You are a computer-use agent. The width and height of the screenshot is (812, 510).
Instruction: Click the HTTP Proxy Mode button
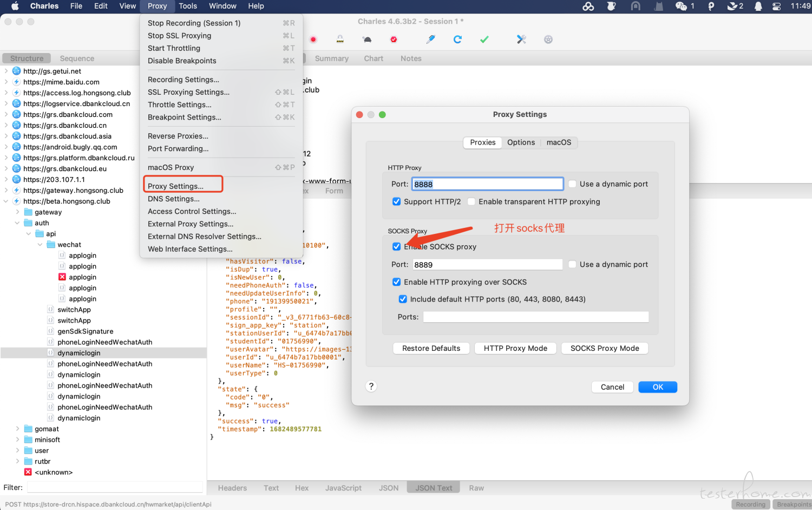coord(515,348)
